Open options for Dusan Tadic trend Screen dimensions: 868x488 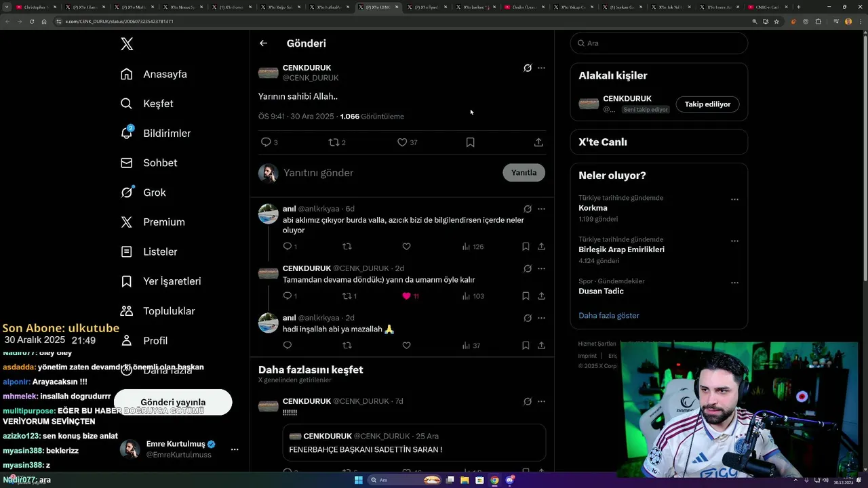(734, 283)
